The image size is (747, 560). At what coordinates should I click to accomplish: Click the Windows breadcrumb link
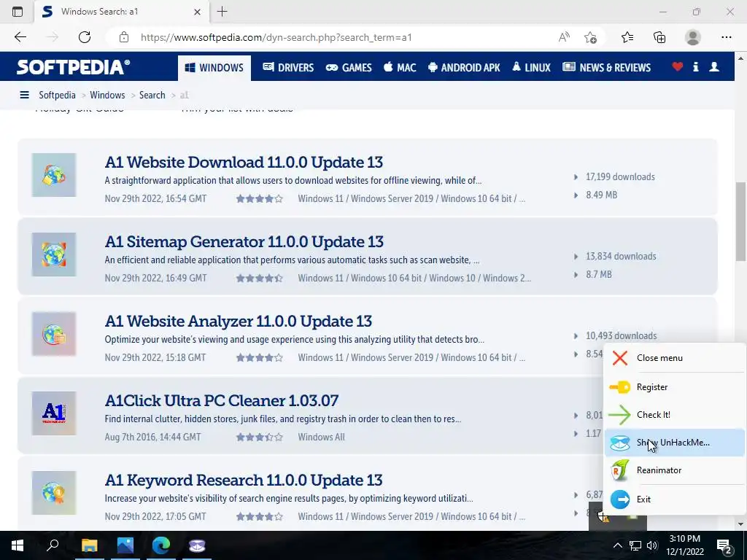107,95
